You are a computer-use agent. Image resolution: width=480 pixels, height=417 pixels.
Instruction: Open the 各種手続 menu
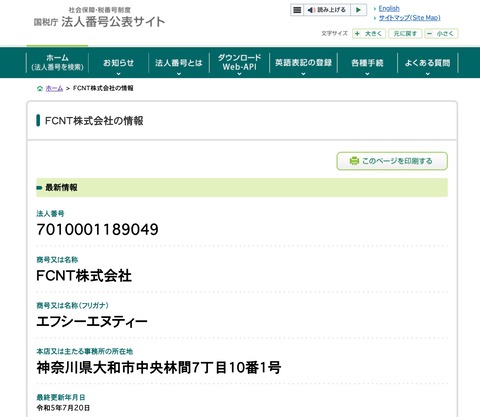(x=367, y=63)
